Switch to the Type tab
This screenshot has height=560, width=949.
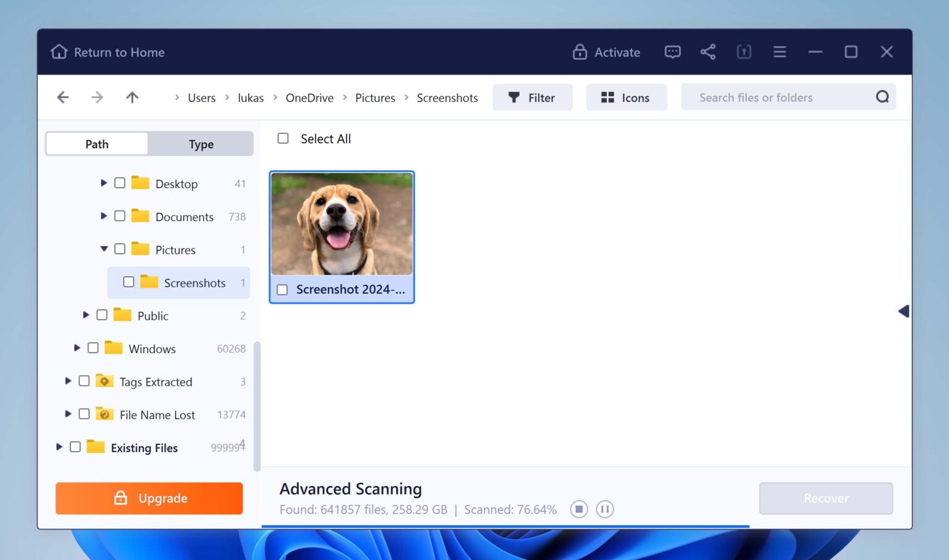point(201,143)
